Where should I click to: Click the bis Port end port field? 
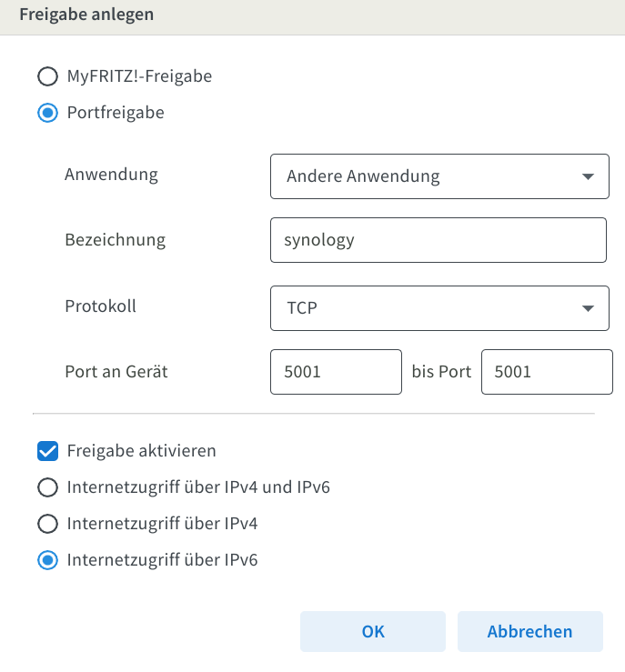[547, 372]
